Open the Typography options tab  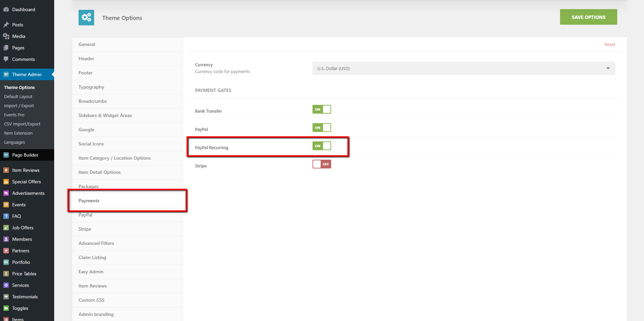tap(128, 87)
